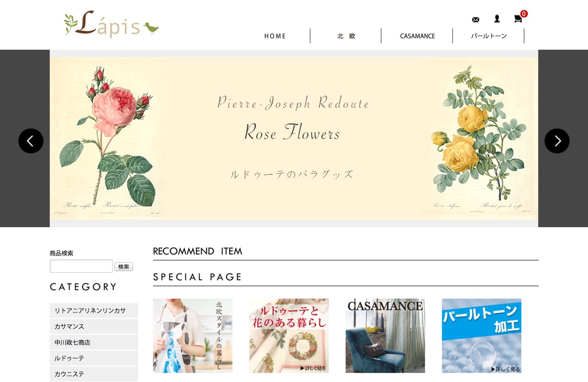Open category 中川政七商店
This screenshot has width=588, height=382.
click(94, 342)
